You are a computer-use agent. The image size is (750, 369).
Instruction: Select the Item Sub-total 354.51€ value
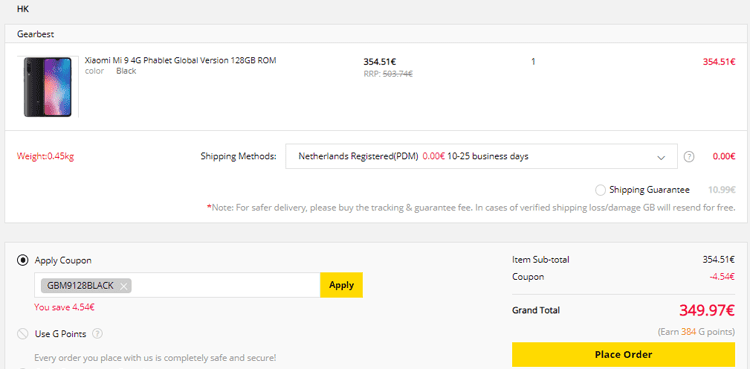tap(719, 260)
